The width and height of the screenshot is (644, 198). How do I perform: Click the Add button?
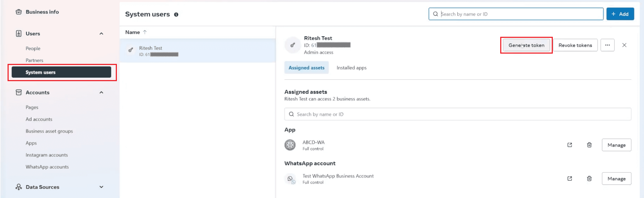(620, 14)
